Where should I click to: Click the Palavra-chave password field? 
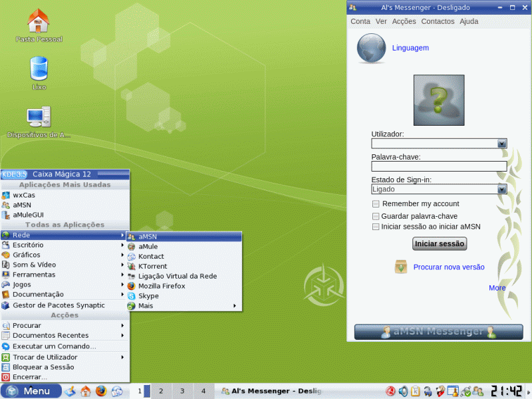point(439,166)
